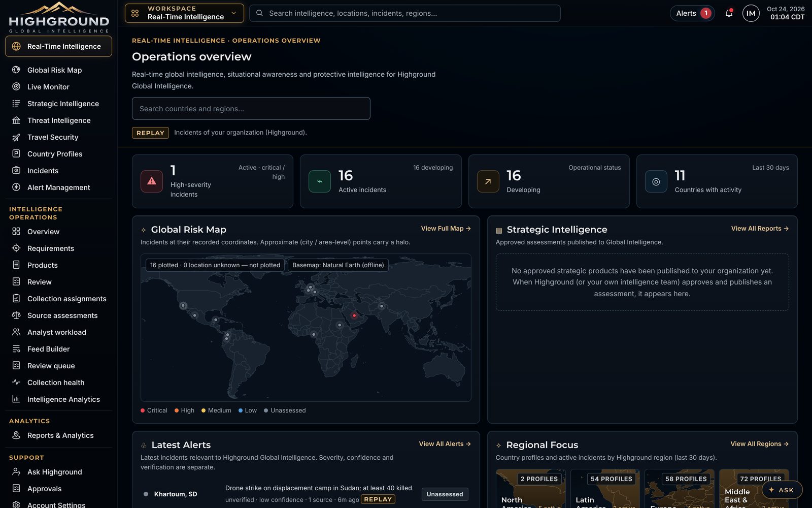Open Country Profiles menu label
The width and height of the screenshot is (812, 508).
click(55, 154)
